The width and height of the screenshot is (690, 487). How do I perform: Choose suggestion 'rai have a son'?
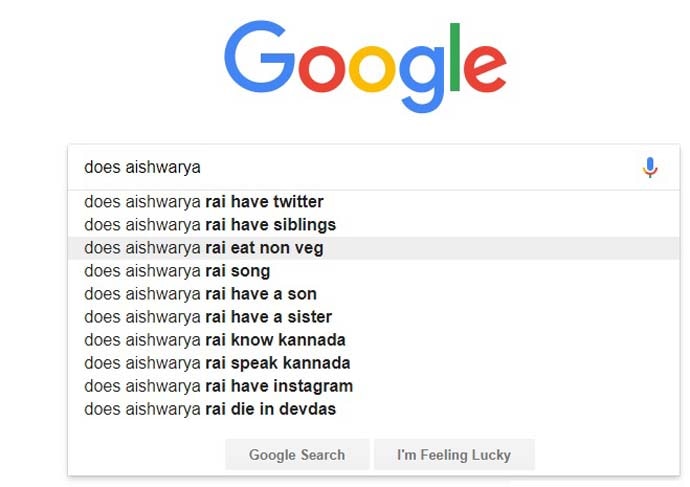tap(201, 294)
